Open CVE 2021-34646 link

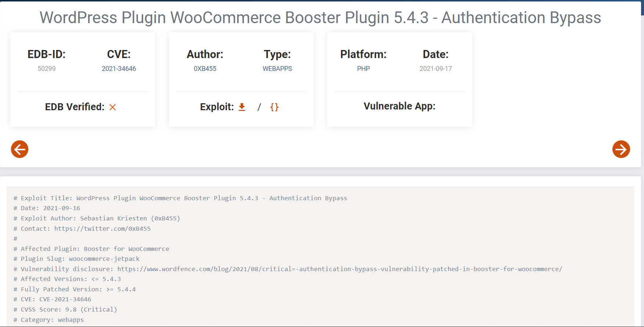click(119, 69)
